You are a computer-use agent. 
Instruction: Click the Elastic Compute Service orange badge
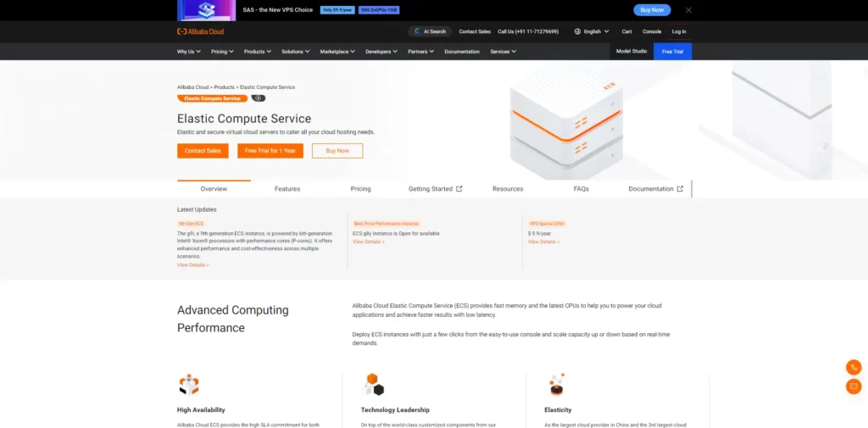point(212,98)
